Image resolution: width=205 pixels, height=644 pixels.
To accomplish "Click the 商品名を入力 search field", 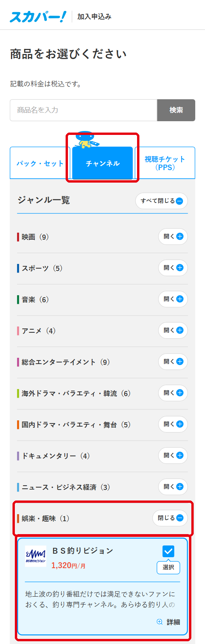I will (x=84, y=110).
